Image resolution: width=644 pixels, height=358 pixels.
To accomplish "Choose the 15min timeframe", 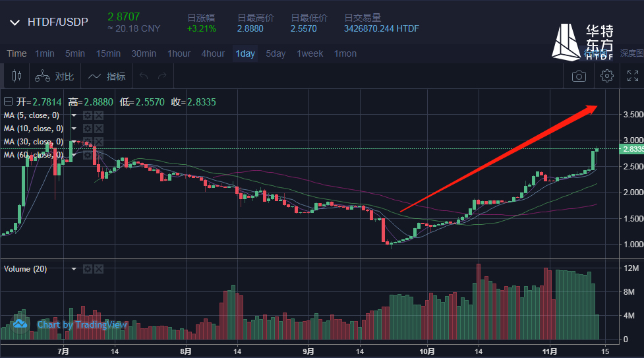I will [108, 53].
